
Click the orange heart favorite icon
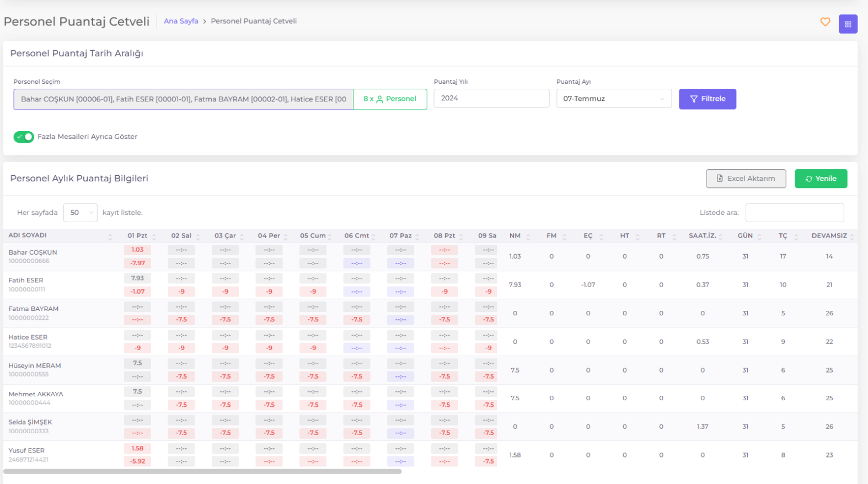point(825,22)
